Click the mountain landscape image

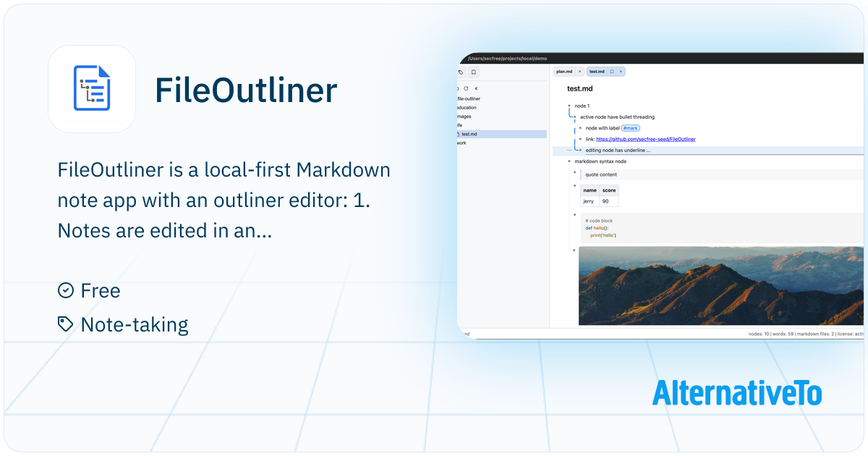coord(721,286)
